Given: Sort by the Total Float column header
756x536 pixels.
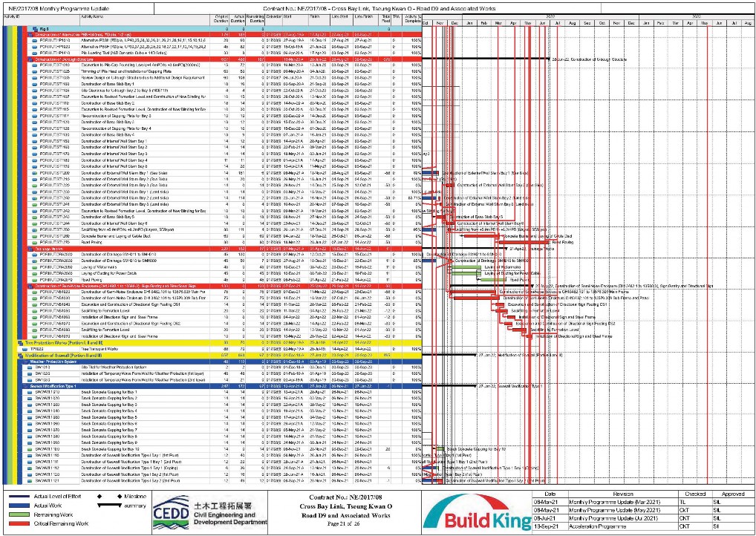Looking at the screenshot, I should pos(385,19).
